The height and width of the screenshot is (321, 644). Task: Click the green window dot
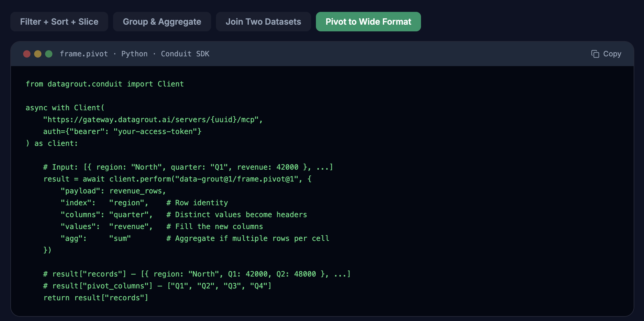click(x=49, y=54)
